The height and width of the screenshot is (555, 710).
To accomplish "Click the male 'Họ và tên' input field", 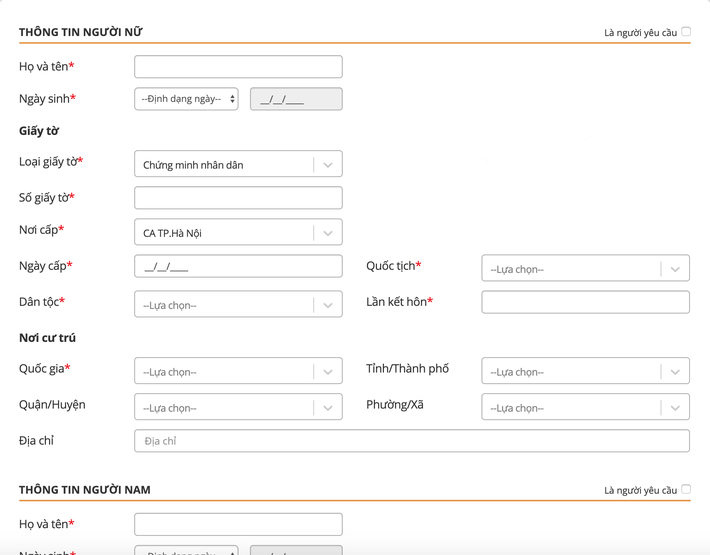I will click(x=238, y=524).
